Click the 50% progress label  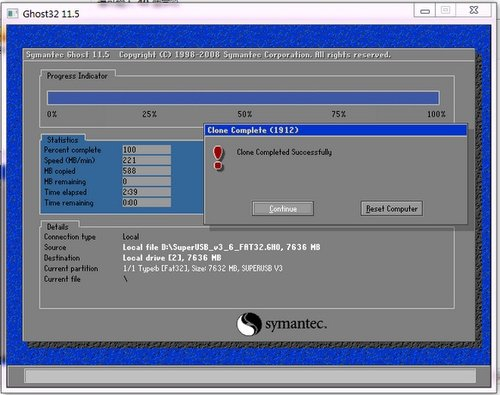[x=245, y=114]
